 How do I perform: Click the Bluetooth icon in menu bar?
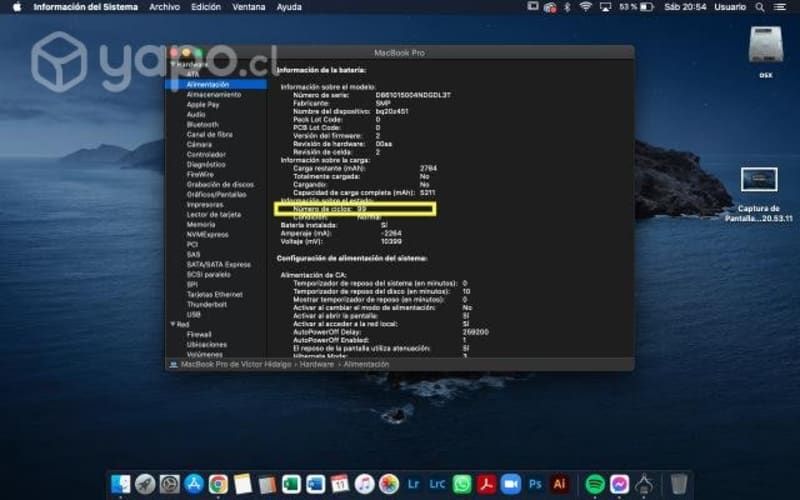[567, 7]
